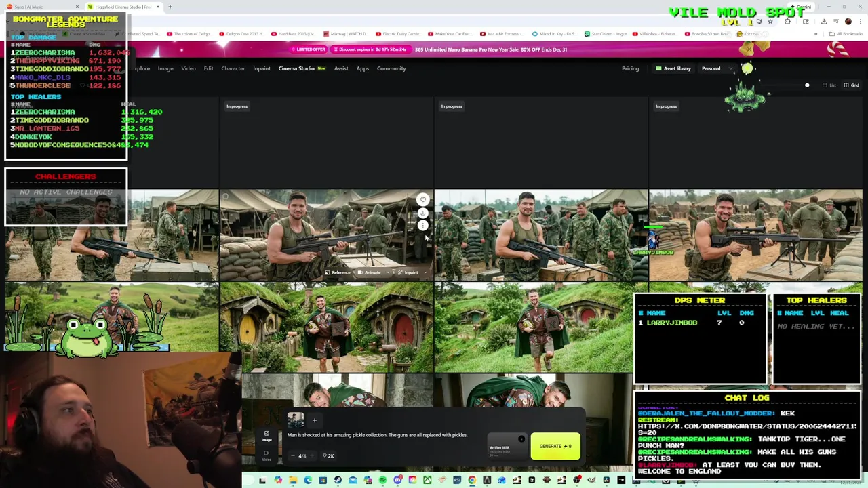The image size is (868, 488).
Task: Open more options on hovered soldier image
Action: pyautogui.click(x=423, y=226)
